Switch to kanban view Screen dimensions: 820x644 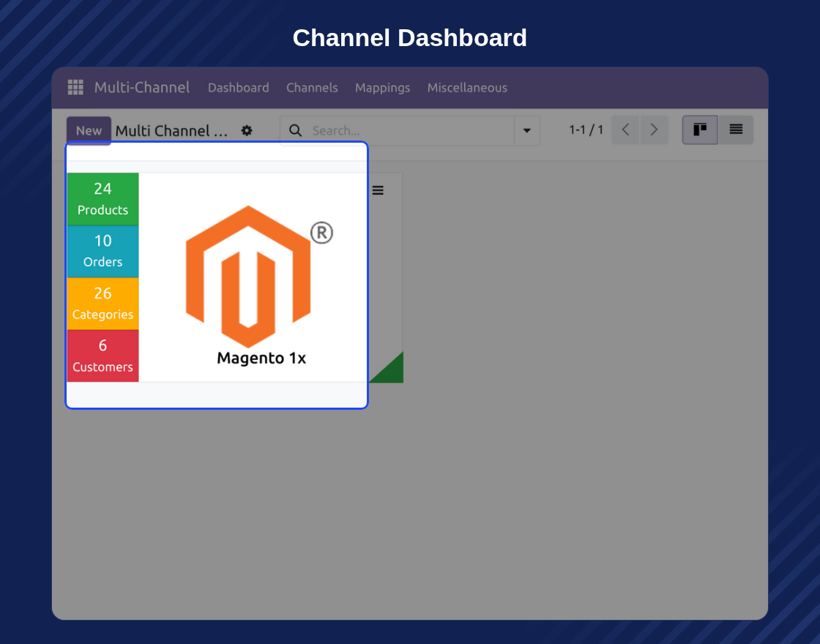point(700,130)
